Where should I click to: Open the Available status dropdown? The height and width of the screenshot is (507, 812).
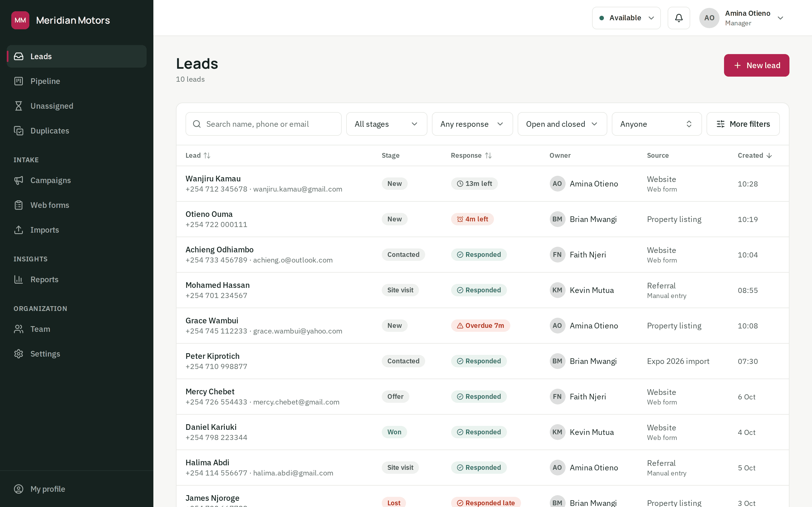coord(626,18)
